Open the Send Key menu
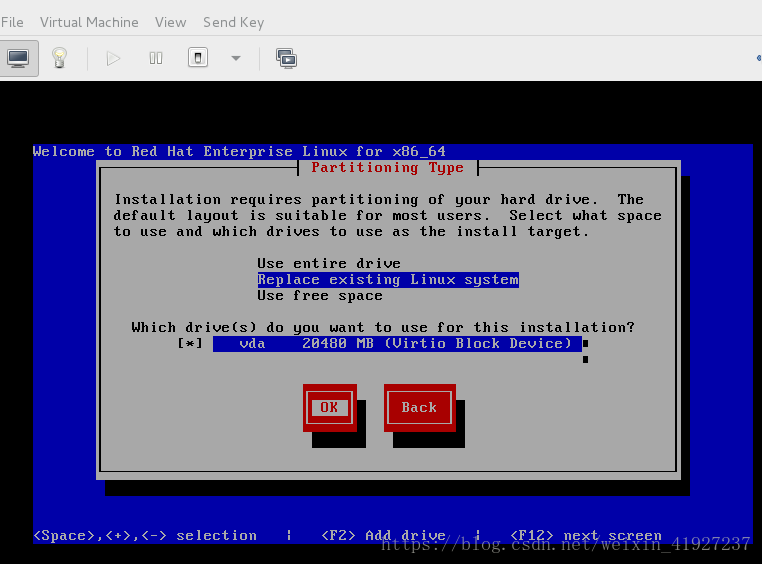 (233, 22)
